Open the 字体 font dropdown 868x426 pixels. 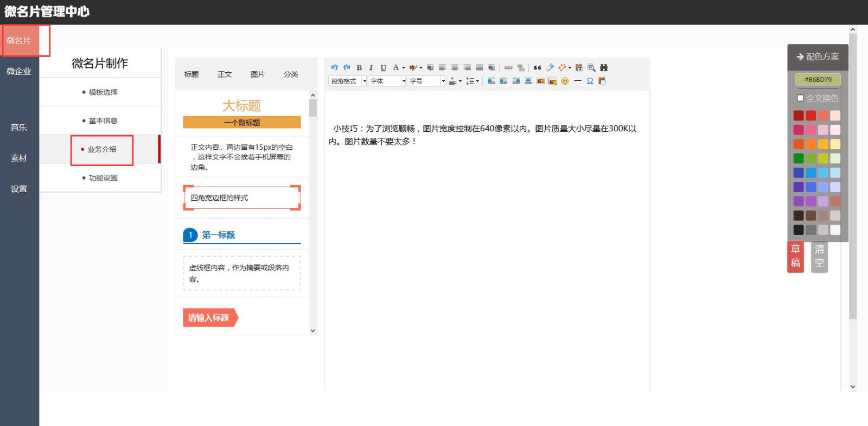tap(387, 81)
